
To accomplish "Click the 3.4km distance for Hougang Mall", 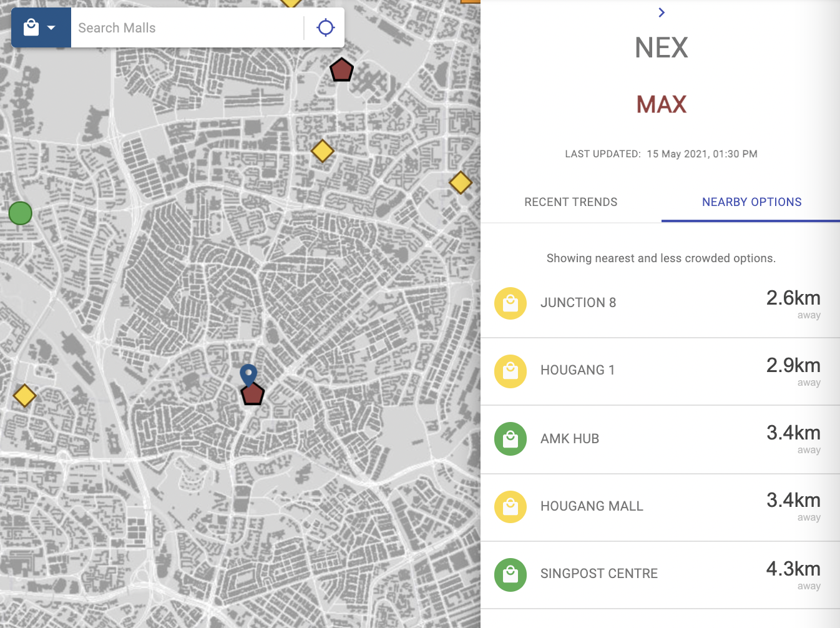I will pos(793,501).
